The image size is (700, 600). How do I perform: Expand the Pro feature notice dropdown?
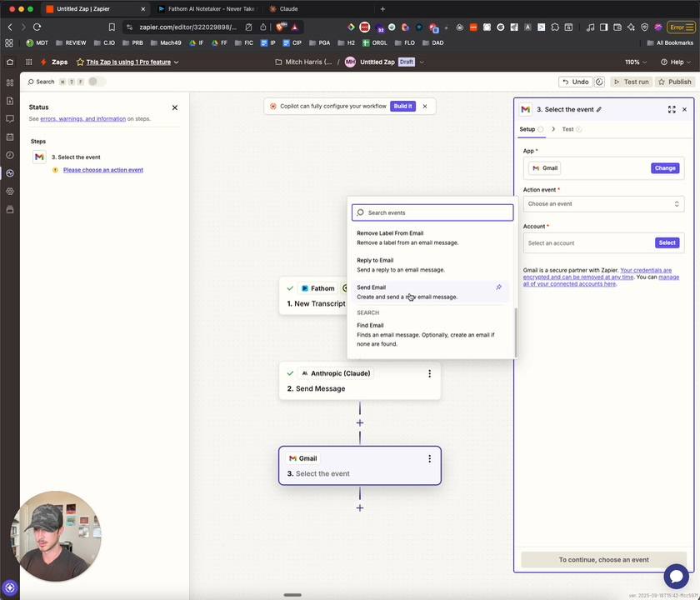pyautogui.click(x=176, y=62)
